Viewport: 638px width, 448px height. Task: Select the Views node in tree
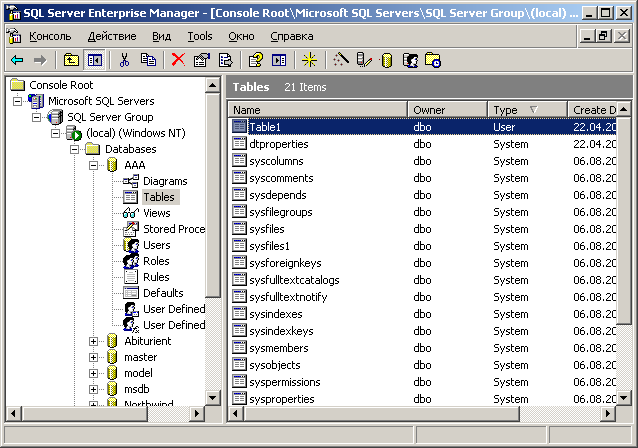tap(156, 213)
